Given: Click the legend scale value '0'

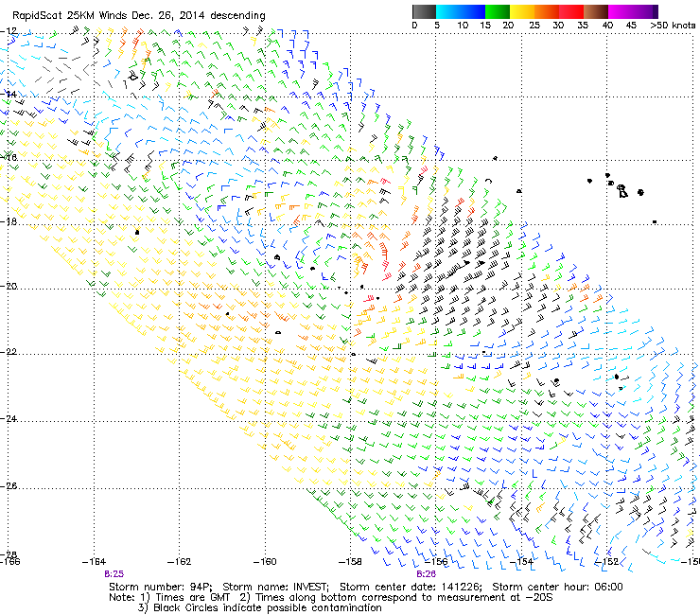Looking at the screenshot, I should coord(414,26).
